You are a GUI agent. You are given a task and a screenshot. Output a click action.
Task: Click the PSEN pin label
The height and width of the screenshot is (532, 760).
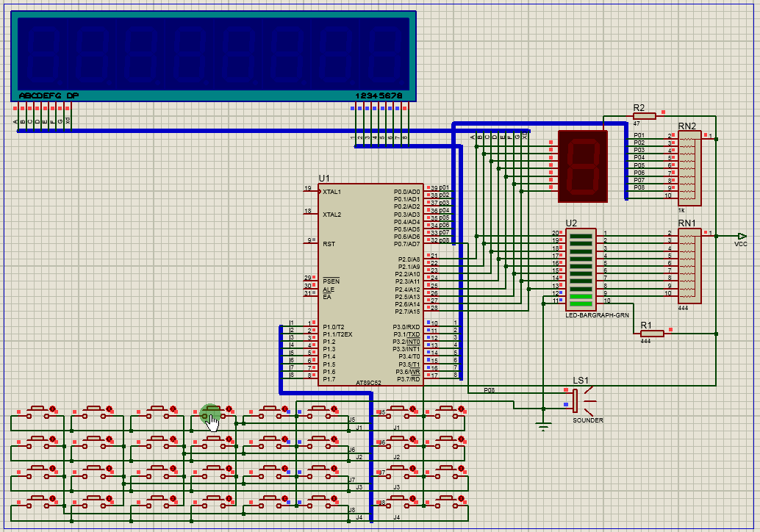click(331, 281)
